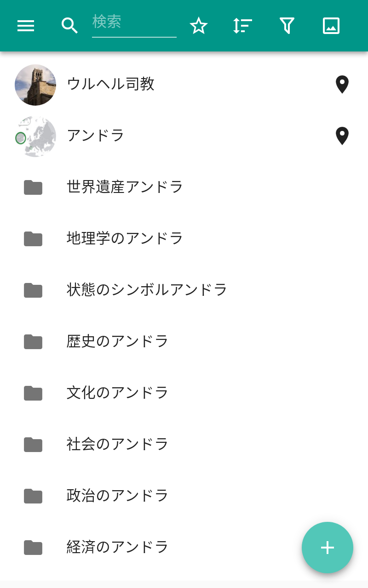Show アンドラ location pin on map
368x588 pixels.
[342, 136]
